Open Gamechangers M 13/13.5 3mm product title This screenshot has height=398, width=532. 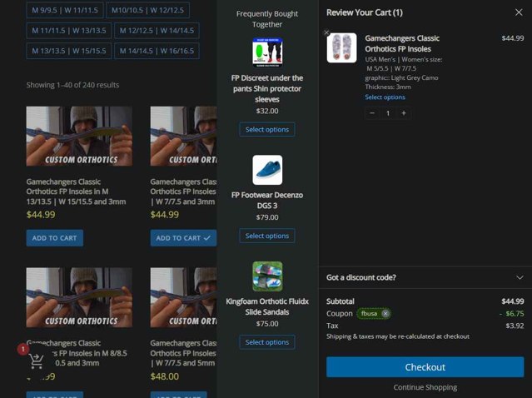[76, 192]
